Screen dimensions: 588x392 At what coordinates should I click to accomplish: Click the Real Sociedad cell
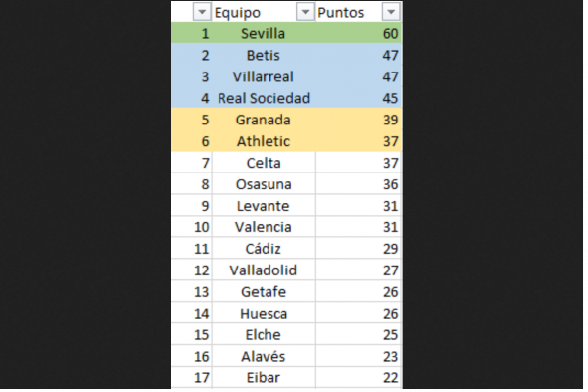(263, 98)
